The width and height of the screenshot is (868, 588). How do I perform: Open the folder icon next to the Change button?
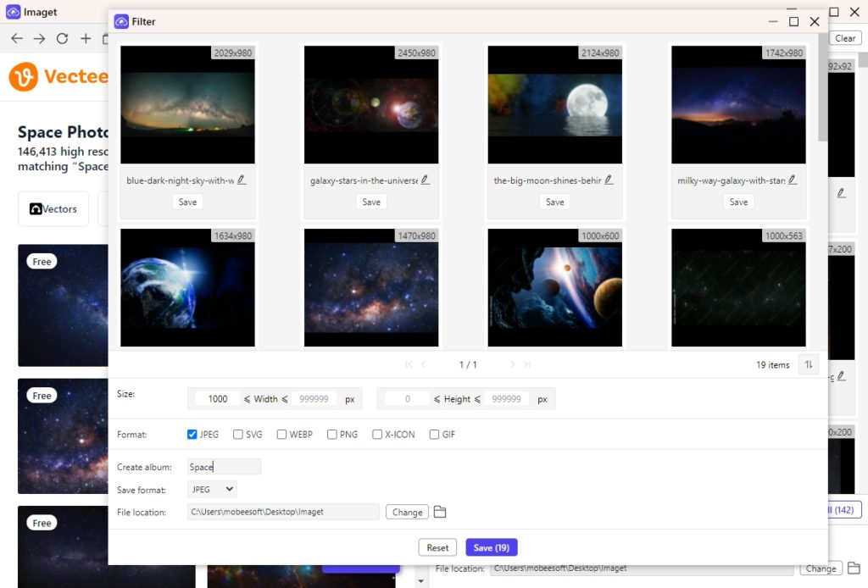click(442, 512)
